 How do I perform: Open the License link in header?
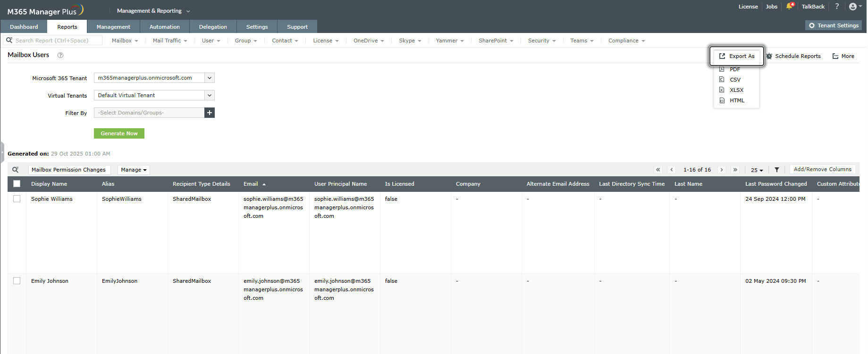(x=748, y=7)
